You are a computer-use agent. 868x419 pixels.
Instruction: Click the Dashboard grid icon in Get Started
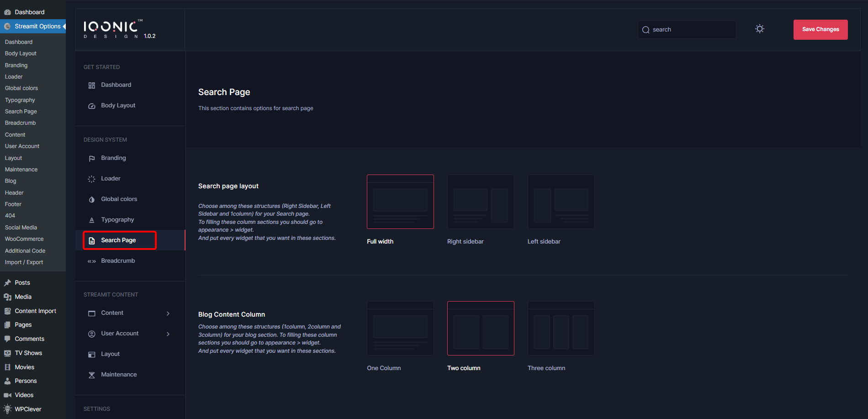(x=91, y=85)
